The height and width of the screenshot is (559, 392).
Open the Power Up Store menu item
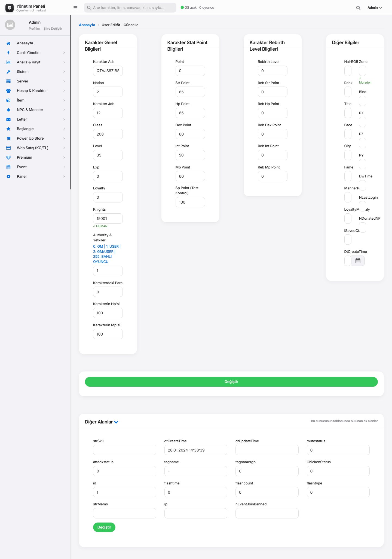[35, 139]
